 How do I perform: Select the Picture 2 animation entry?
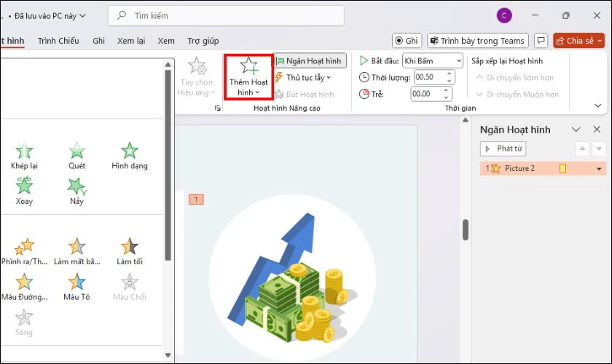pyautogui.click(x=543, y=169)
